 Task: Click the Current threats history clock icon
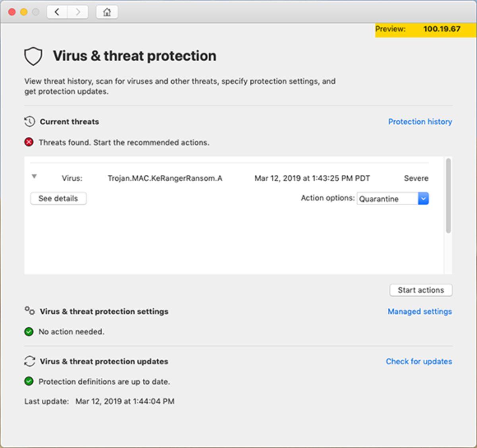tap(29, 122)
